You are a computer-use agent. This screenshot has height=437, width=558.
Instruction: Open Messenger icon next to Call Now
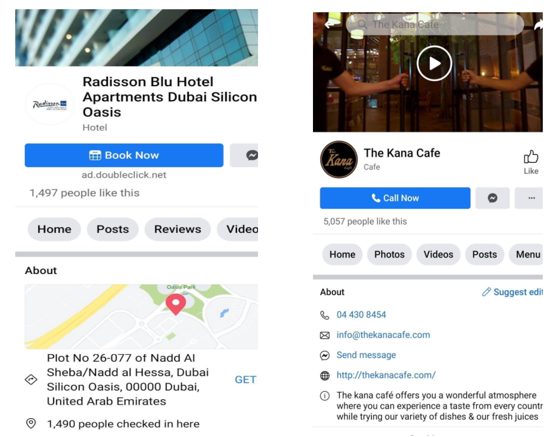[x=493, y=198]
